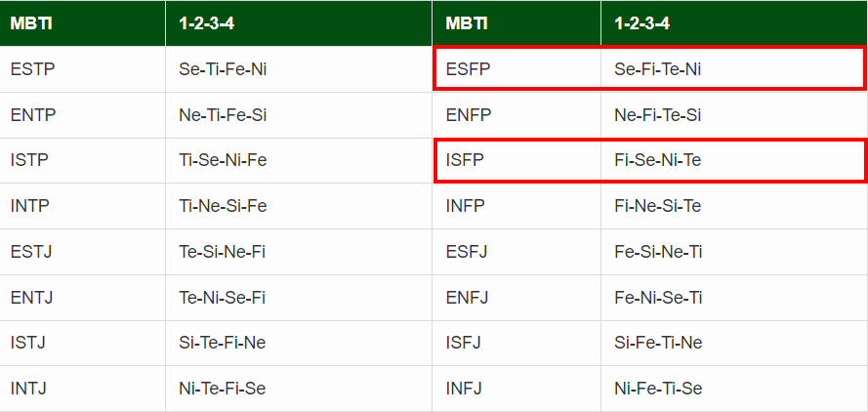
Task: Click the highlighted ISFP cell
Action: click(x=517, y=160)
